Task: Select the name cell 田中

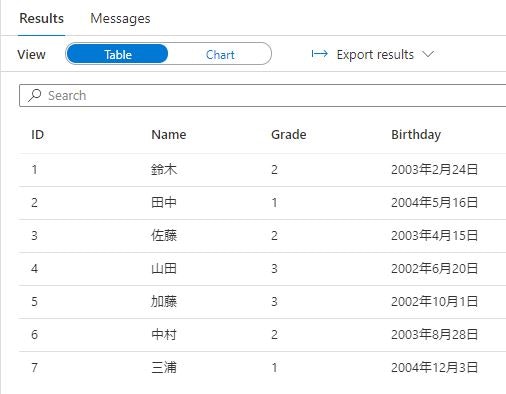Action: pyautogui.click(x=164, y=202)
